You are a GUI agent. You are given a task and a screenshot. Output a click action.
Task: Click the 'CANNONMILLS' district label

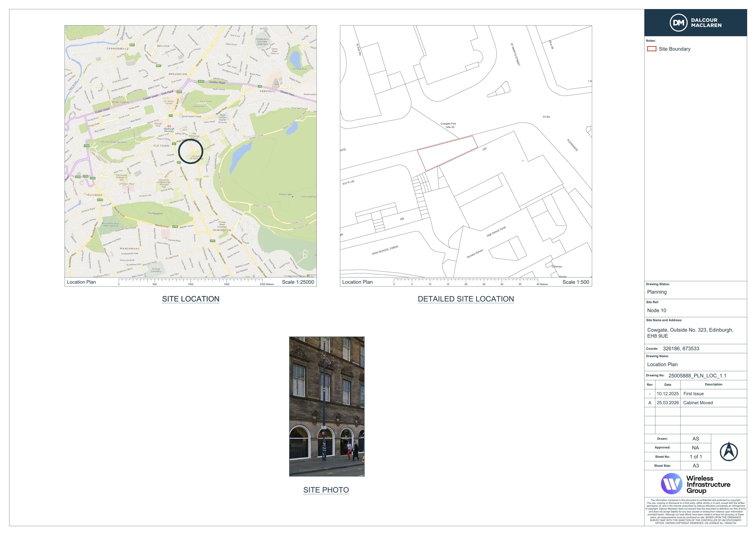[118, 49]
